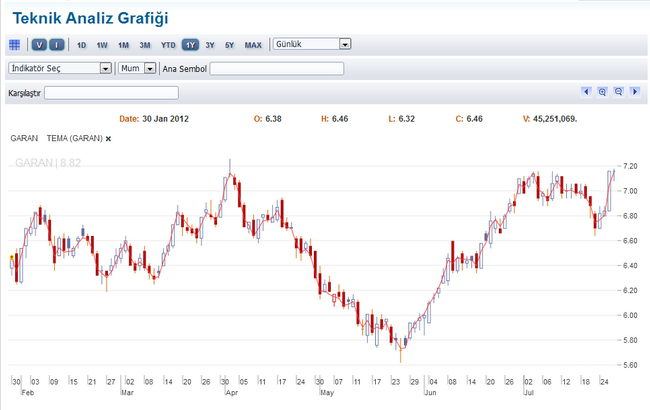Open the İndikatör Seç dropdown
650x410 pixels.
[x=60, y=68]
